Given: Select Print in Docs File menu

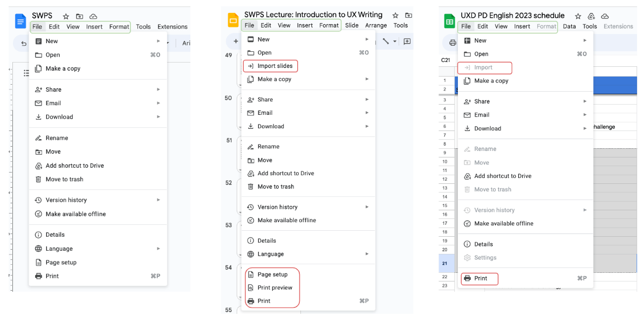Looking at the screenshot, I should pos(98,276).
